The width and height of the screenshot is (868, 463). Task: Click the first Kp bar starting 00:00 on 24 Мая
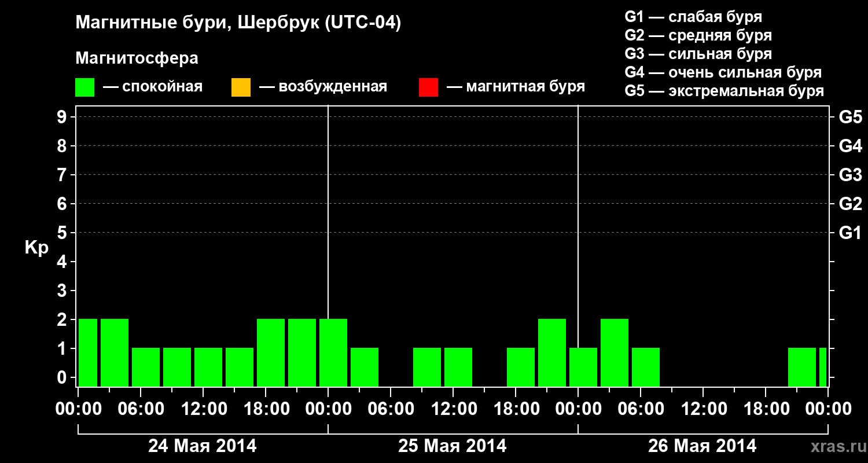click(88, 352)
